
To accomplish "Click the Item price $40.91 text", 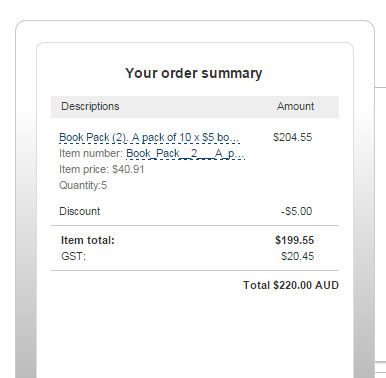I will [x=102, y=169].
